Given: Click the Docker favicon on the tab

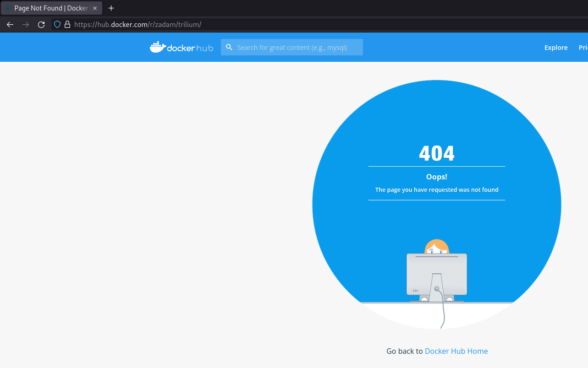Looking at the screenshot, I should [x=8, y=8].
